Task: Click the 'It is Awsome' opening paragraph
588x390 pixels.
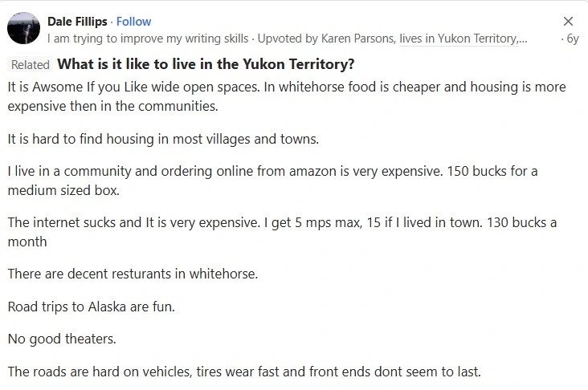Action: coord(286,95)
